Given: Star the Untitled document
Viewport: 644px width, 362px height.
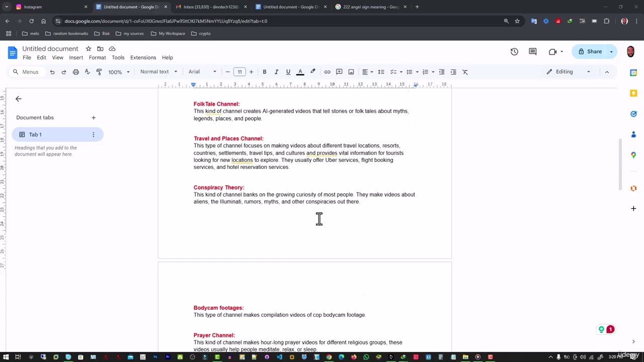Looking at the screenshot, I should tap(89, 49).
